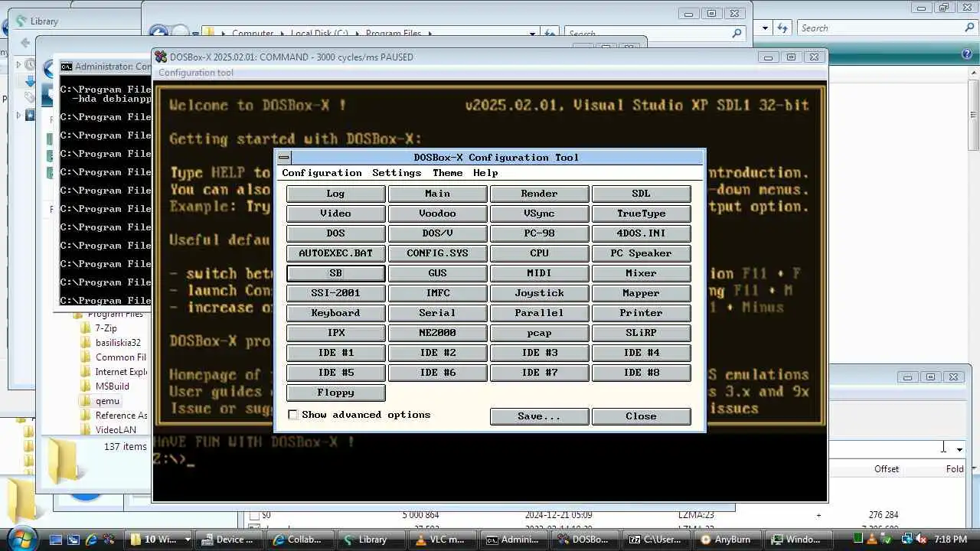Switch to DOSBox taskbar button

[585, 540]
